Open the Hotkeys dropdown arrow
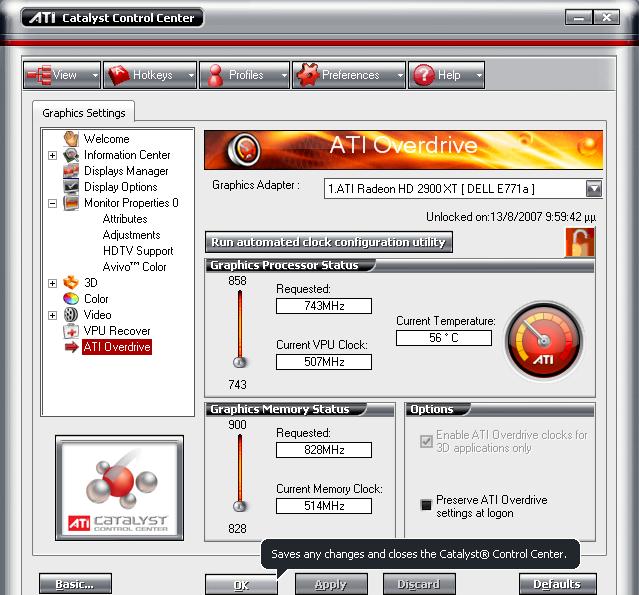 (x=191, y=75)
